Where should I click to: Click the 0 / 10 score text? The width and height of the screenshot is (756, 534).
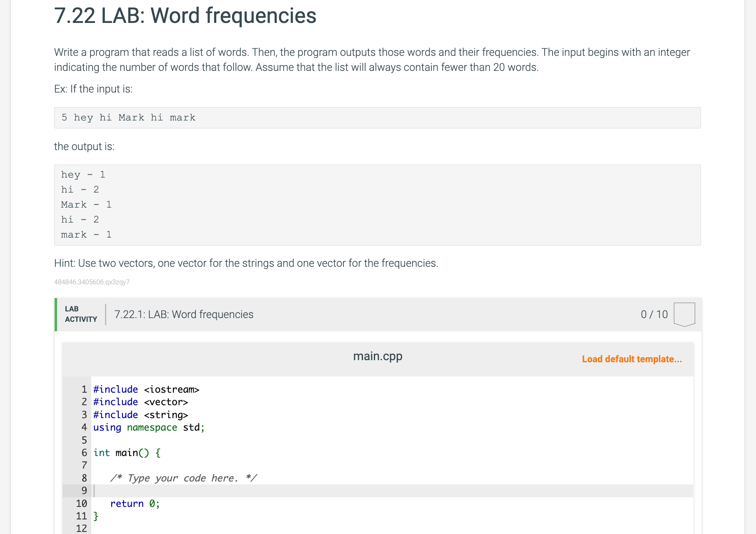point(654,314)
